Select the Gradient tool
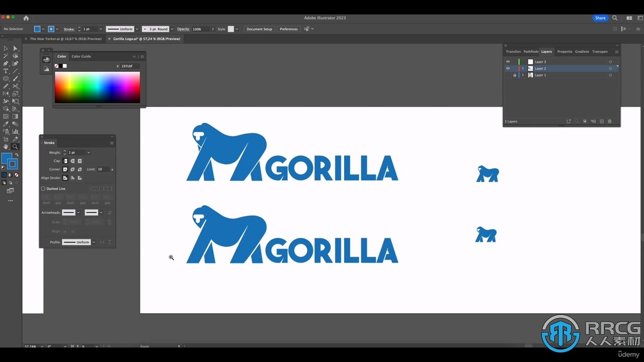Viewport: 644px width, 362px height. coord(15,117)
